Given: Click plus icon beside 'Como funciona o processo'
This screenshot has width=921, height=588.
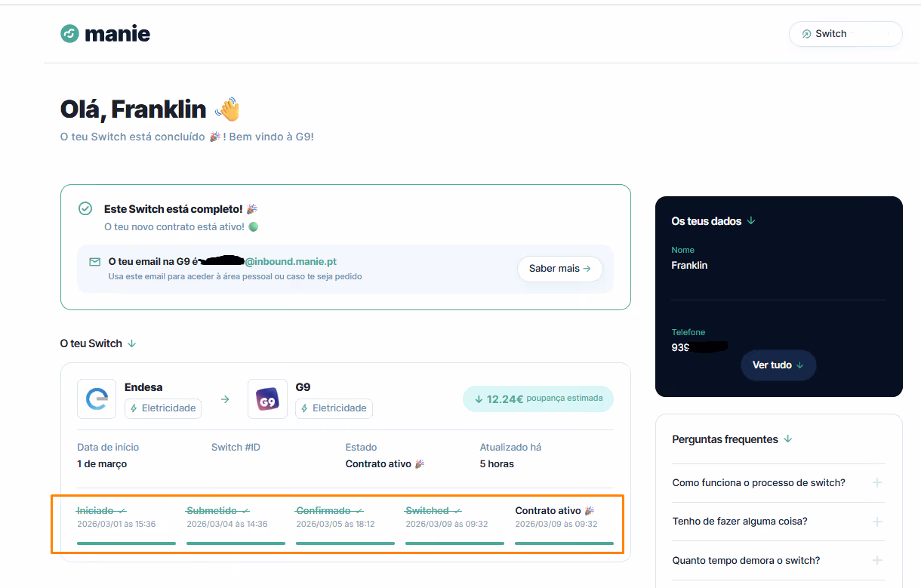Looking at the screenshot, I should 877,483.
